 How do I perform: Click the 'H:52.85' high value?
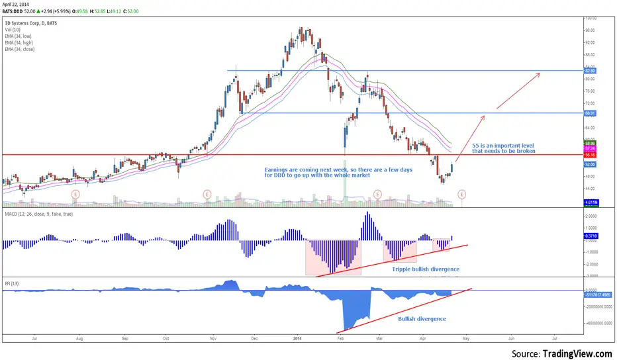[x=97, y=11]
